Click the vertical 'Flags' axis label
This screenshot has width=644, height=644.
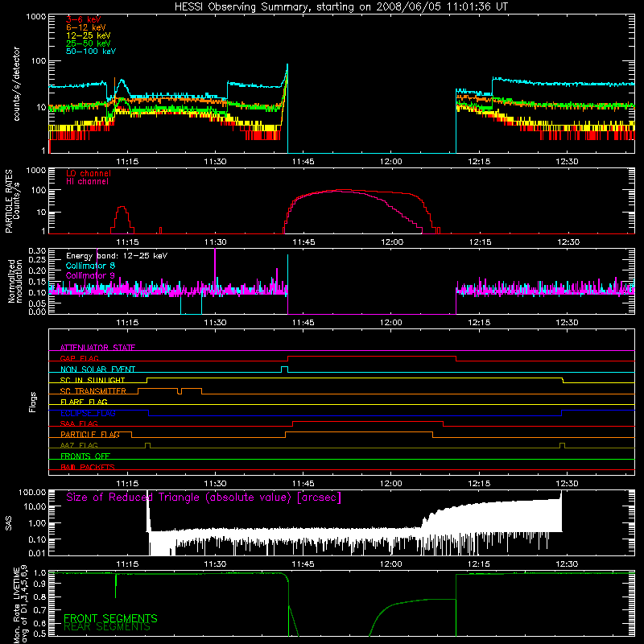(x=33, y=402)
